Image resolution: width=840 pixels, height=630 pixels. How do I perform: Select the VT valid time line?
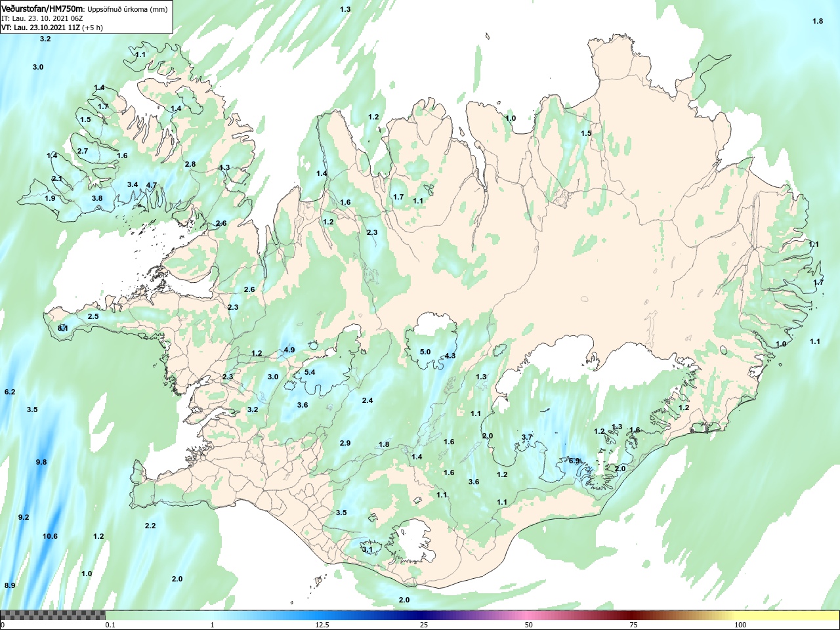(52, 28)
